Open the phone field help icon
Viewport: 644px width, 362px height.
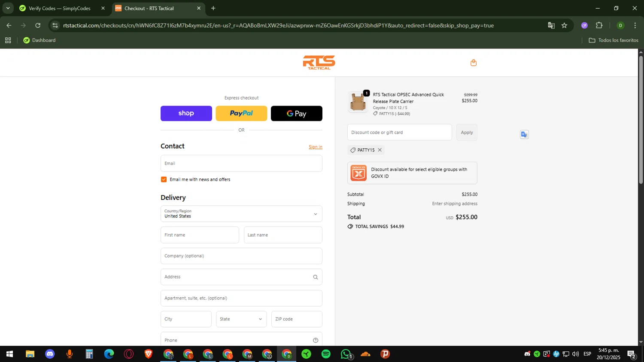point(316,340)
